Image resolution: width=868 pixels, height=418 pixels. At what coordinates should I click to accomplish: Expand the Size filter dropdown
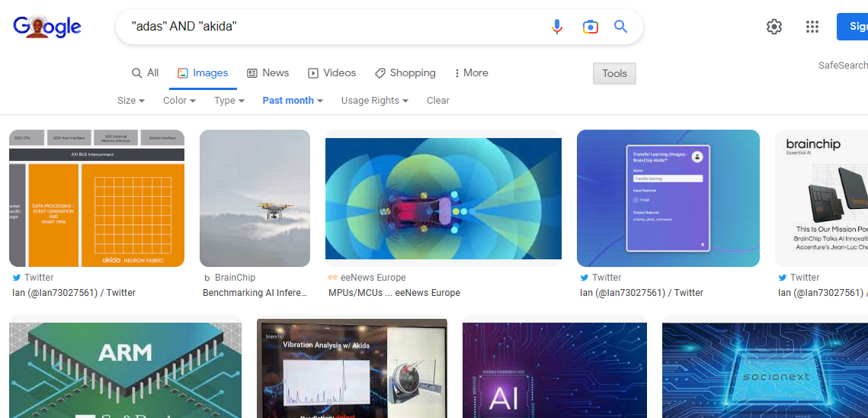tap(131, 101)
